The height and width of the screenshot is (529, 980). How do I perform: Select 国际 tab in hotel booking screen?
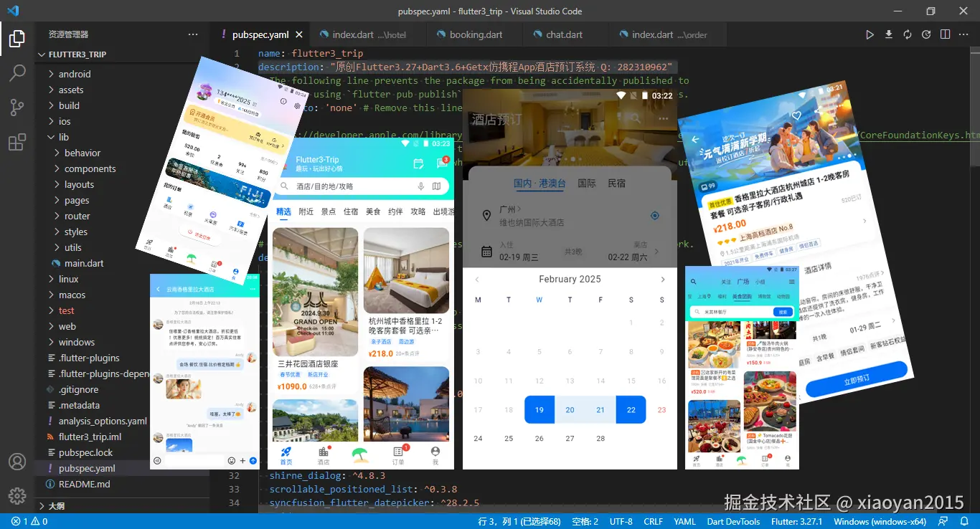[587, 184]
